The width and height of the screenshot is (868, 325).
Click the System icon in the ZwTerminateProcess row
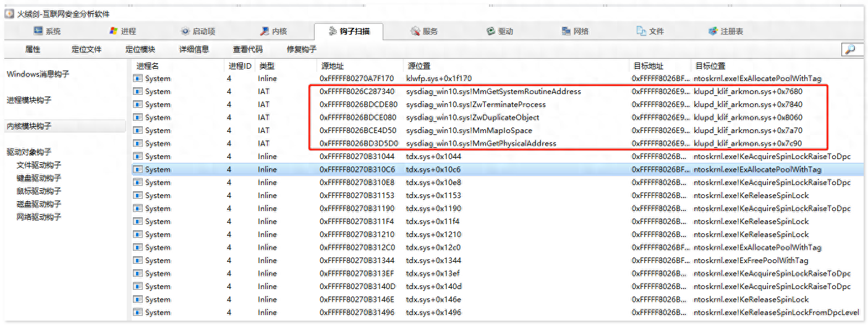pyautogui.click(x=138, y=105)
